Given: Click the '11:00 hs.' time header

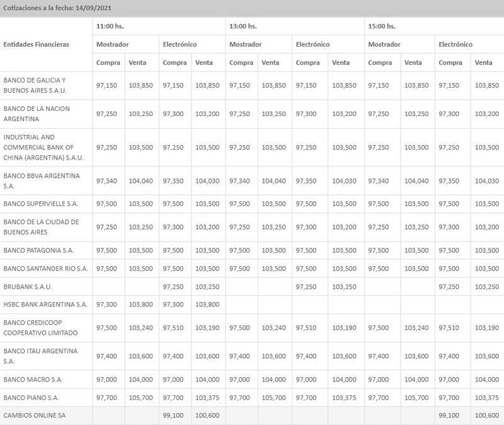Looking at the screenshot, I should pyautogui.click(x=110, y=26).
